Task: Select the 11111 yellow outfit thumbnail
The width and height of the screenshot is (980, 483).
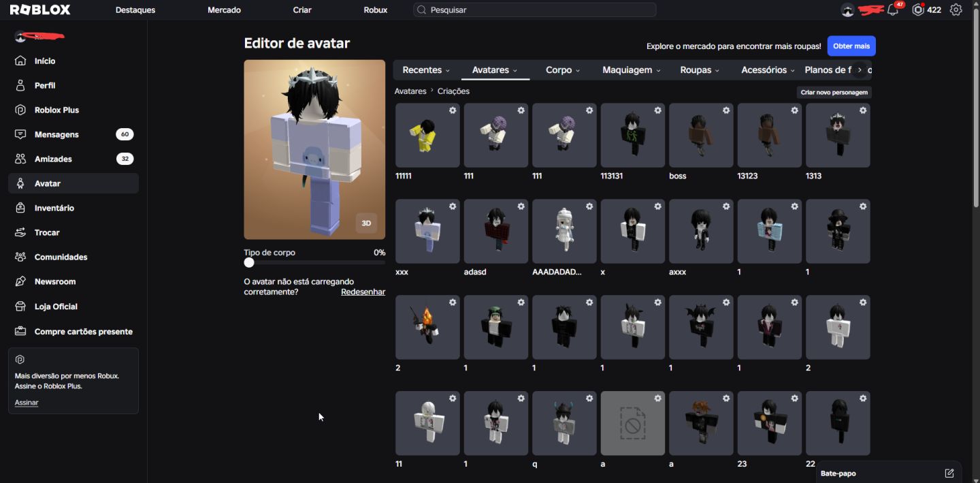Action: click(427, 135)
